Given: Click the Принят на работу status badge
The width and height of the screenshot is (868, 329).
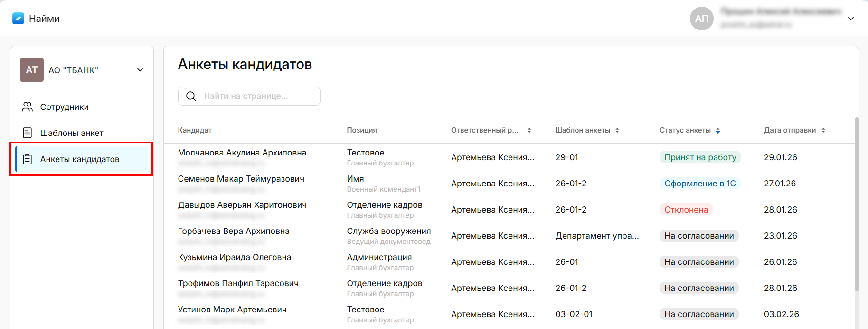Looking at the screenshot, I should pos(700,157).
